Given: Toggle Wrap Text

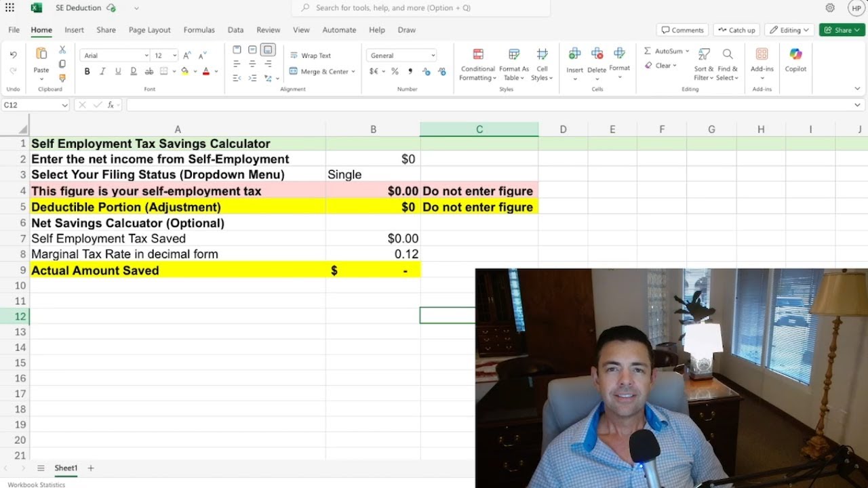Looking at the screenshot, I should coord(311,56).
